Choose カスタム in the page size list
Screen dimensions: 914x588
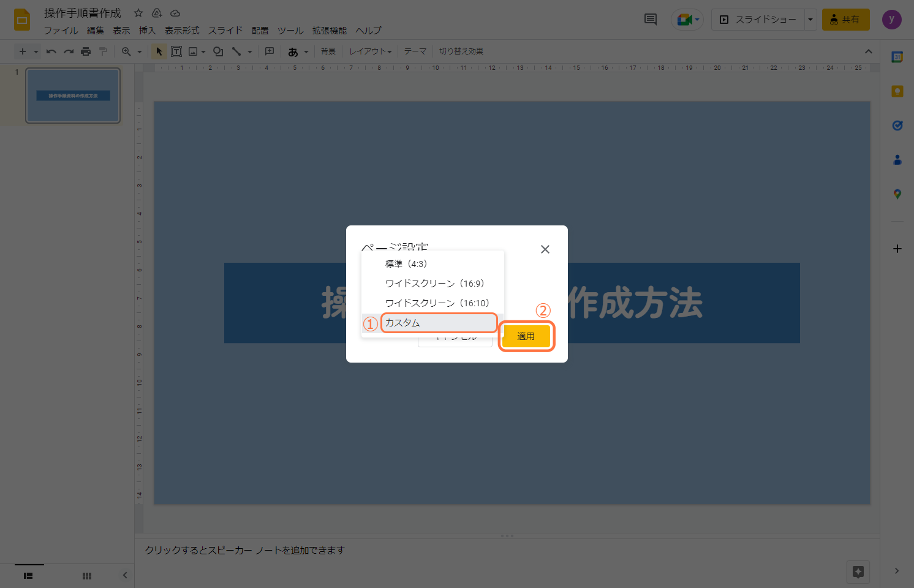432,323
